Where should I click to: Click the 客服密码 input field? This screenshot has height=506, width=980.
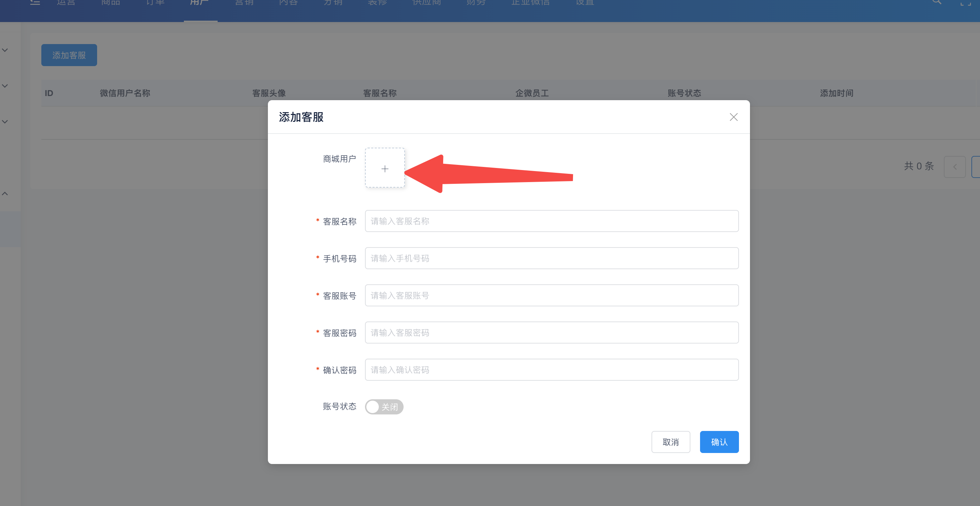click(x=551, y=333)
